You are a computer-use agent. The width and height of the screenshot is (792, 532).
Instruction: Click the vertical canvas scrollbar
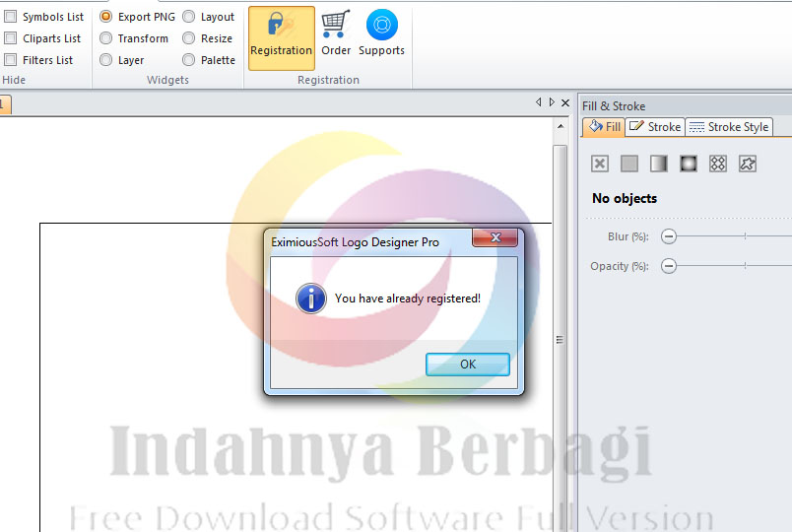[560, 339]
